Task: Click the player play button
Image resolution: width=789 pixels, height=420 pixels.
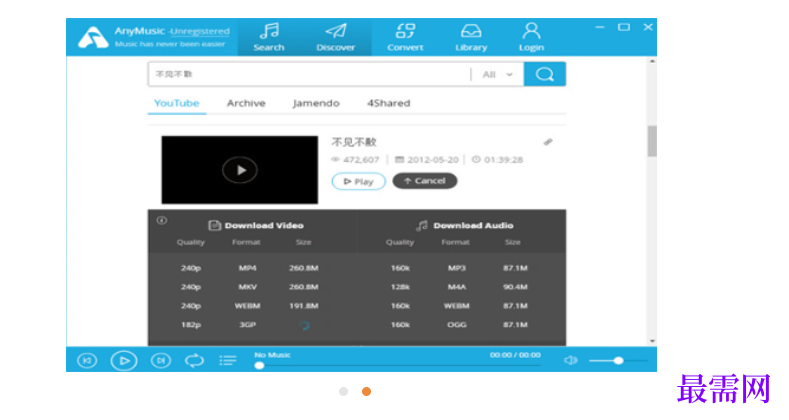Action: (x=124, y=361)
